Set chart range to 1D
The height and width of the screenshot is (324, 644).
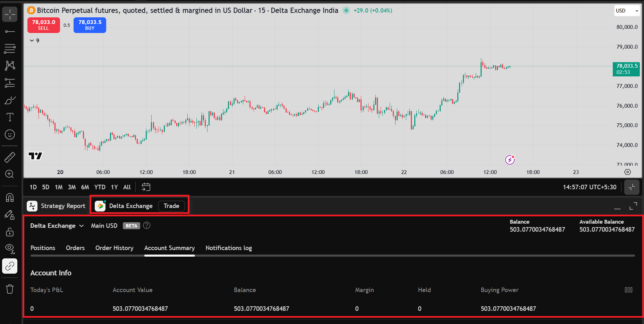[33, 187]
